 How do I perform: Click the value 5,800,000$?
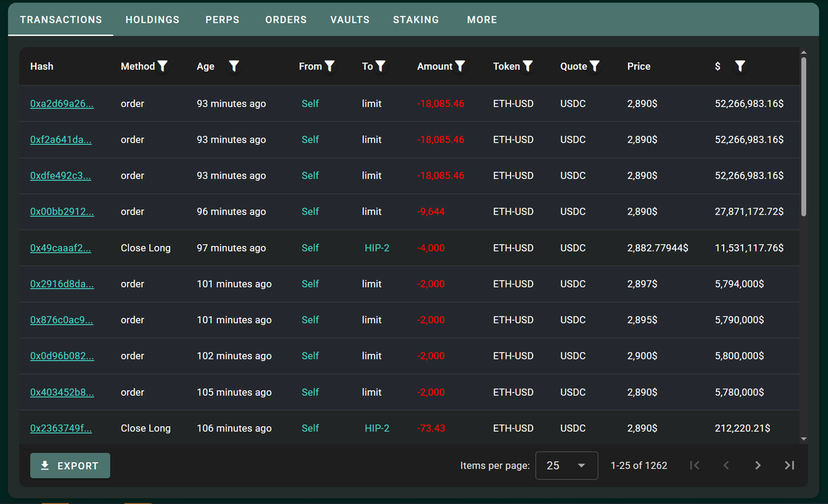740,356
